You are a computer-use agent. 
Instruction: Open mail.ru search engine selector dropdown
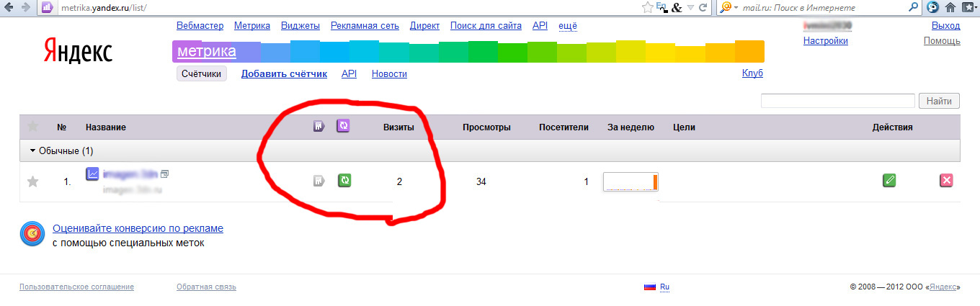point(728,7)
